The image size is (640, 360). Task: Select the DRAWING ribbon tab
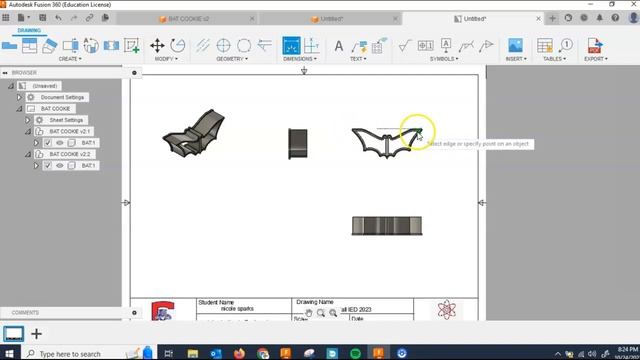[29, 31]
